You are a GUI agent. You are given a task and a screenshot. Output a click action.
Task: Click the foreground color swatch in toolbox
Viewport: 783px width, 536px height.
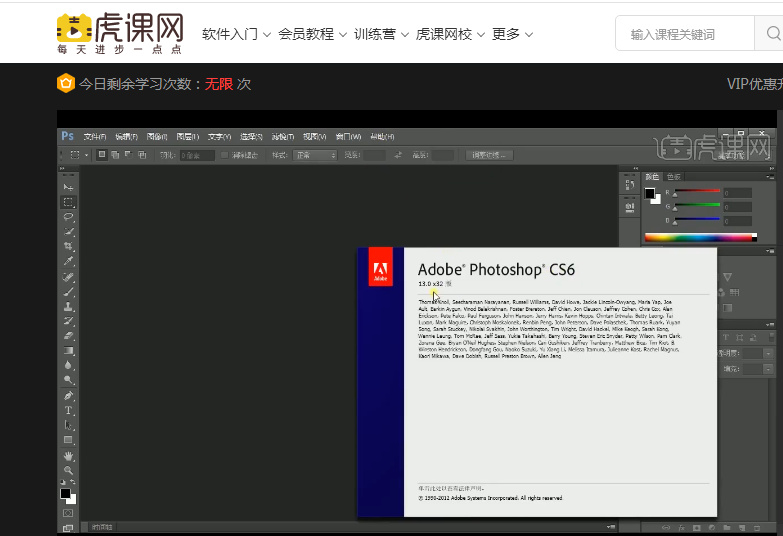point(65,494)
